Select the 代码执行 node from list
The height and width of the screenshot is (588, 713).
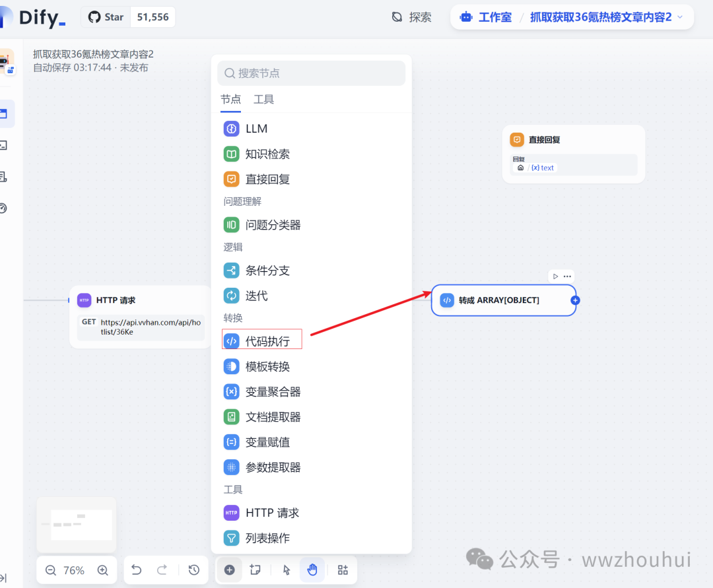[262, 341]
